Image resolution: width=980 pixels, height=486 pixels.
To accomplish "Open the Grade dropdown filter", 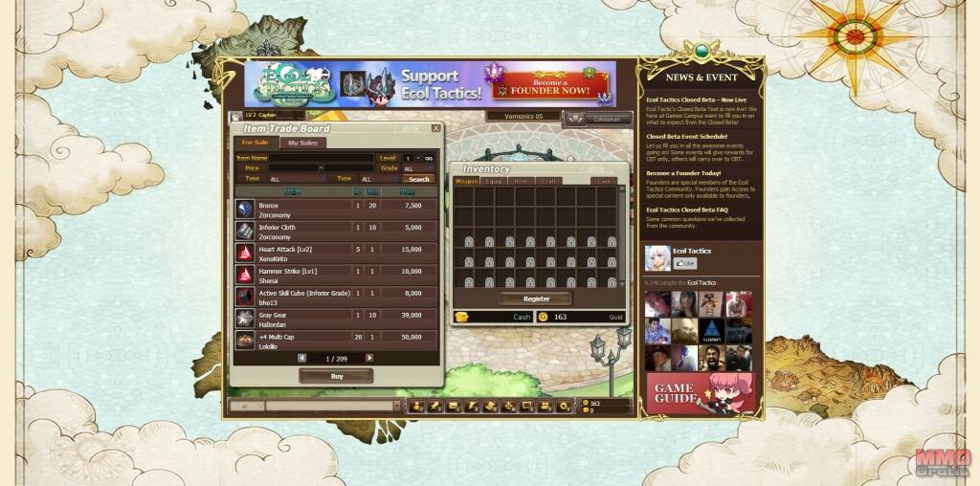I will click(x=418, y=168).
